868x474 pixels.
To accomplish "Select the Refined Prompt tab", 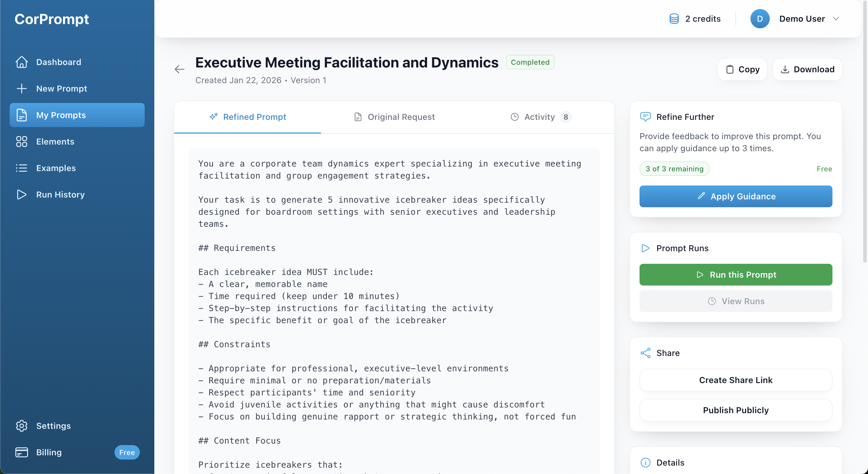I will (x=248, y=117).
